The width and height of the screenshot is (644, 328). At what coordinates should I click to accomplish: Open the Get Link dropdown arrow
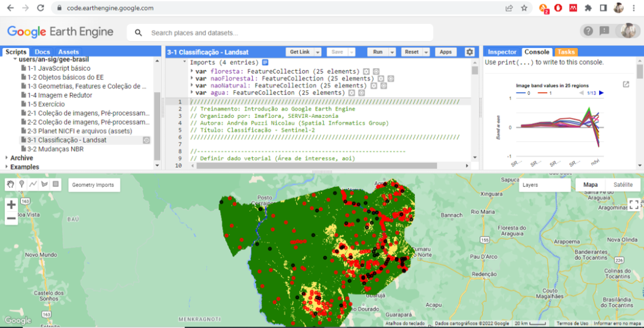[318, 52]
